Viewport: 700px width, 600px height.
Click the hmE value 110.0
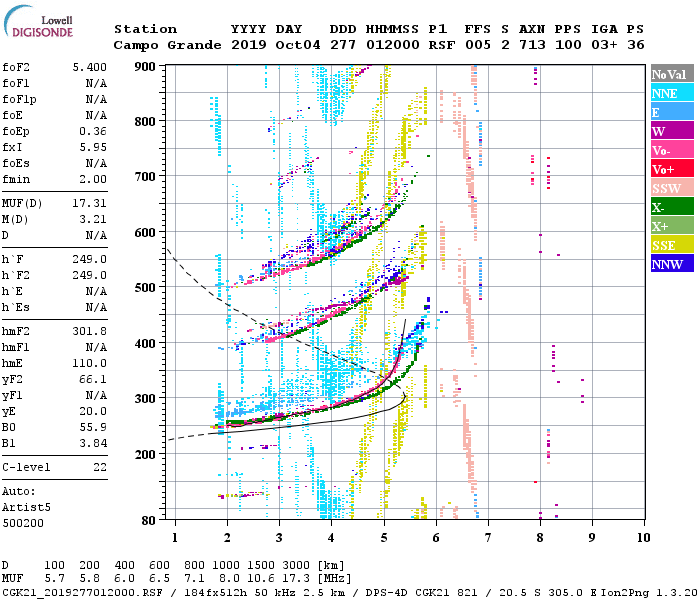pyautogui.click(x=90, y=363)
